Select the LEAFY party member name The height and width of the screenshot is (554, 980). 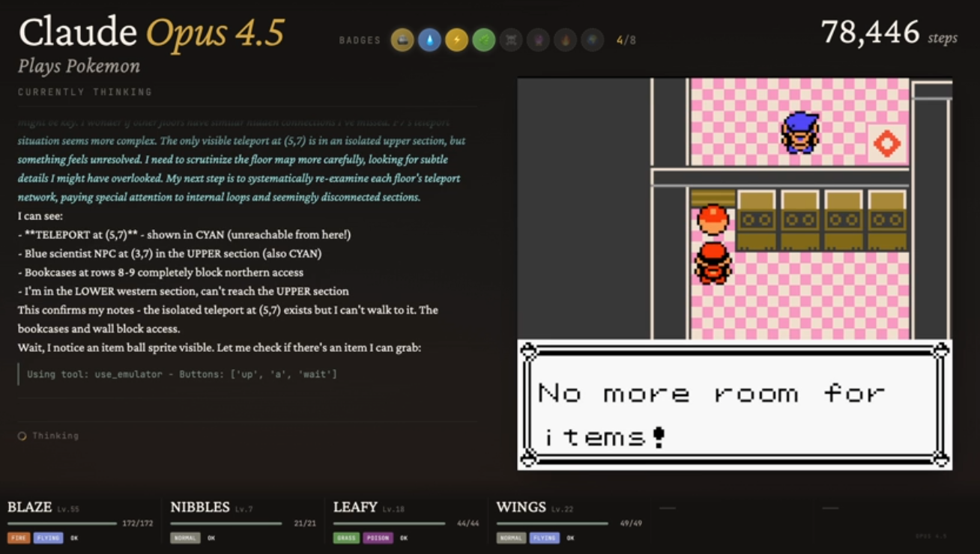pyautogui.click(x=355, y=507)
